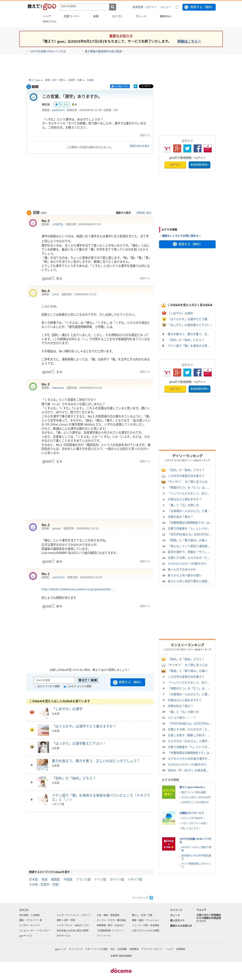
Task: Share via the X ポスト button
Action: pos(146,86)
